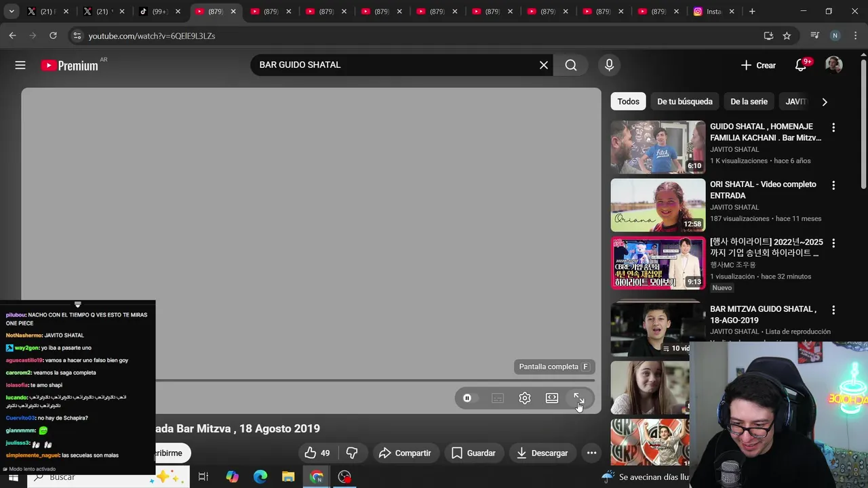Go to YouTube Premium home logo

[69, 65]
